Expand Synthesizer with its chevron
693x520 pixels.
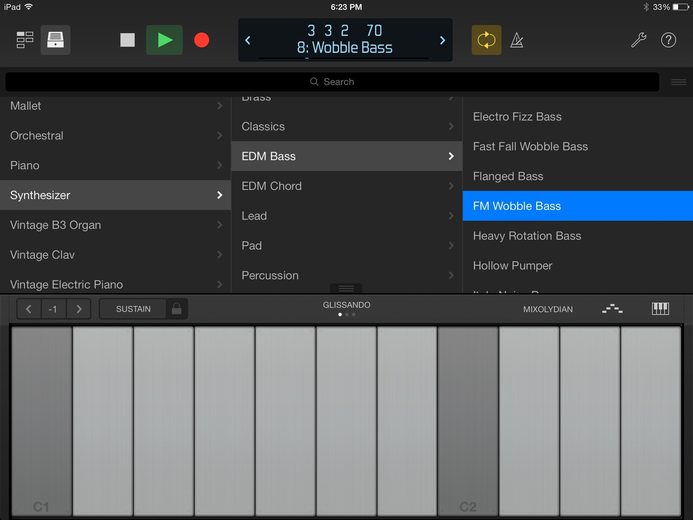[220, 195]
